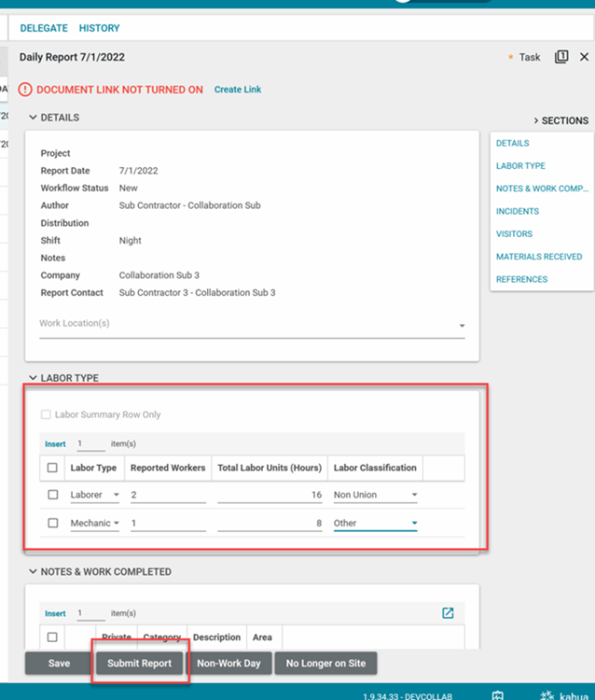
Task: Click the document count icon beside Task
Action: point(561,57)
